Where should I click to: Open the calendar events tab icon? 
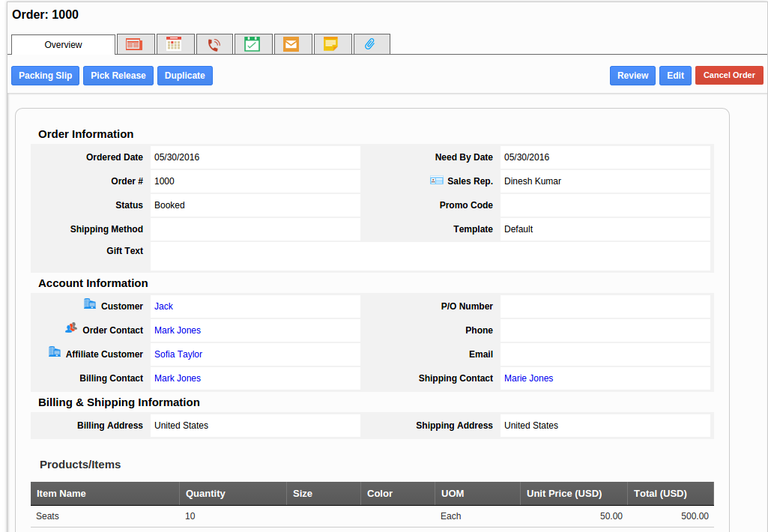[174, 44]
